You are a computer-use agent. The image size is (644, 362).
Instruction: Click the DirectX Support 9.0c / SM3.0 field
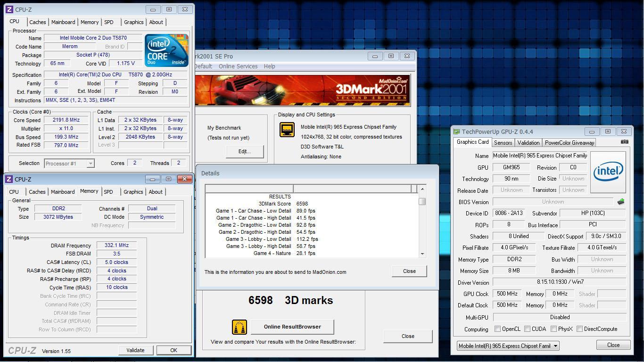tap(606, 236)
